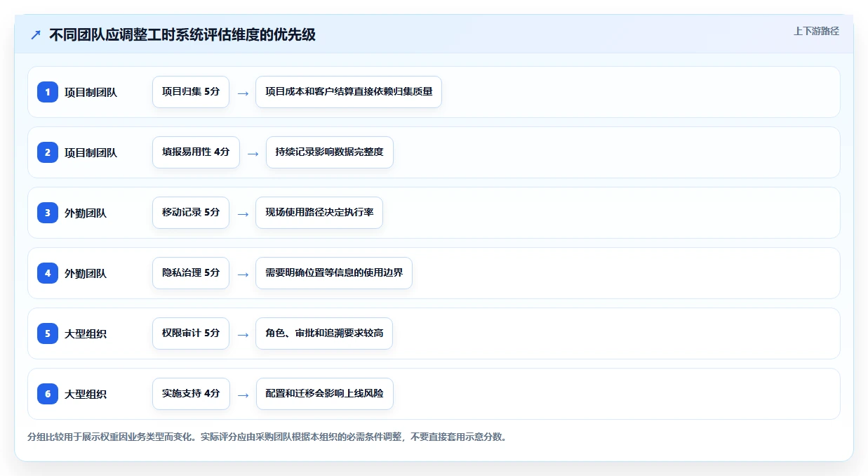Click the footer note starting 分组比较用于展示权重
868x476 pixels.
click(x=267, y=437)
